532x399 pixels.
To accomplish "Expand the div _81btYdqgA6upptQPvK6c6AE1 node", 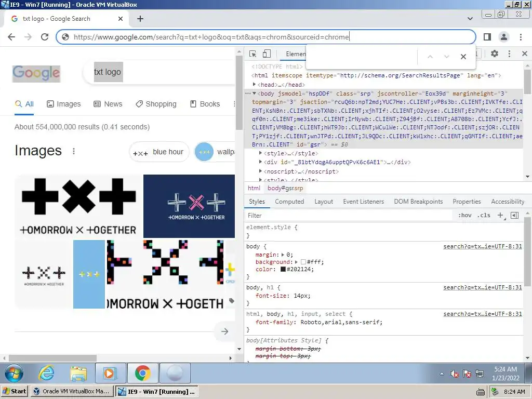I will click(261, 162).
